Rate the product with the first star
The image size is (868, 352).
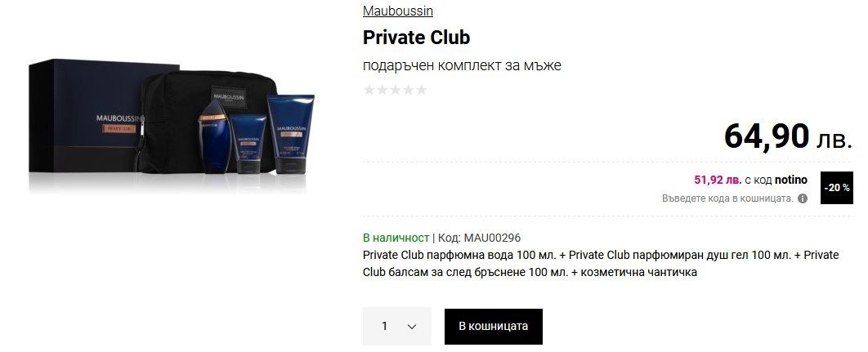pos(369,90)
